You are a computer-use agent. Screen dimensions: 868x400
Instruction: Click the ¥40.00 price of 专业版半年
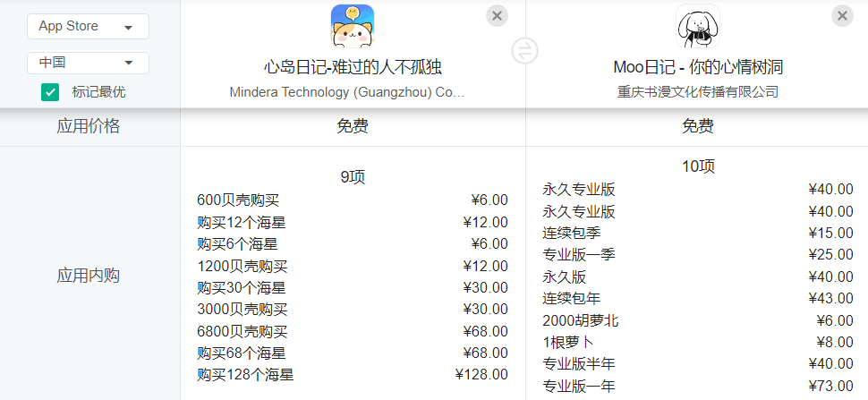[831, 363]
